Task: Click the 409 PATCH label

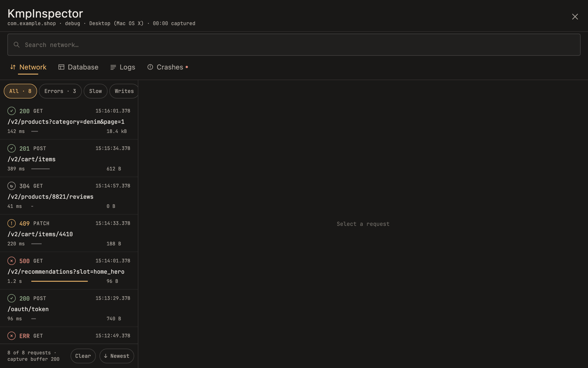Action: 34,223
